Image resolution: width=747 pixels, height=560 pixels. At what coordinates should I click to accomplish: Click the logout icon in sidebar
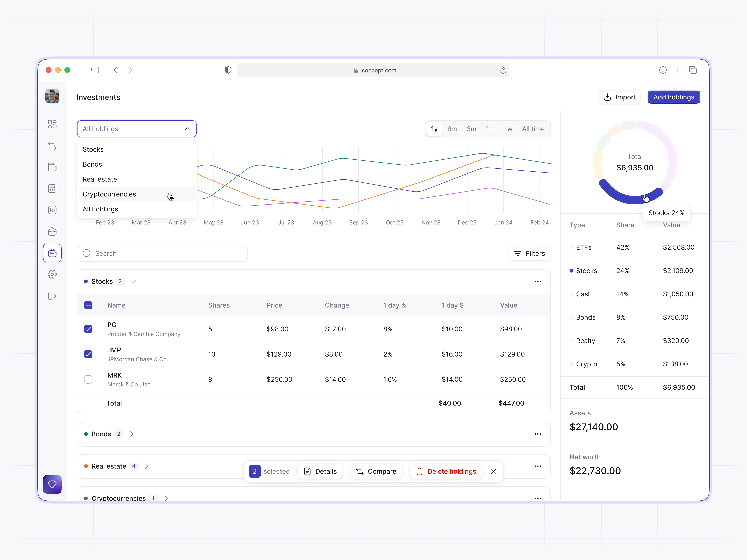52,296
